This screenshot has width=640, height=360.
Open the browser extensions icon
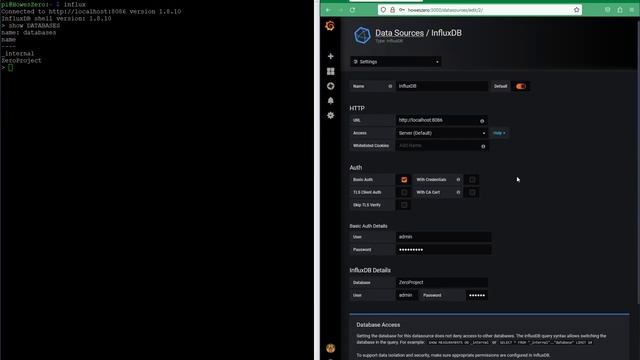coord(620,10)
